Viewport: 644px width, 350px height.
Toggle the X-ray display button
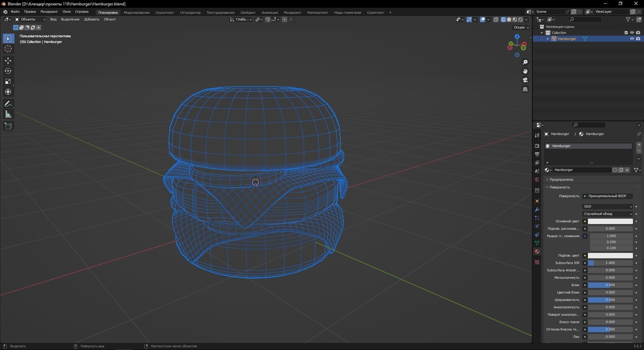point(496,19)
